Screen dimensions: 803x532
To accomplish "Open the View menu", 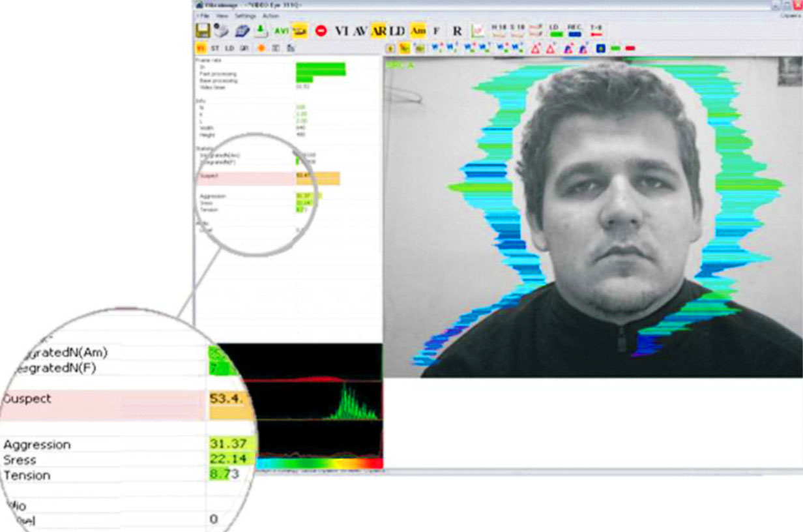I will 222,16.
